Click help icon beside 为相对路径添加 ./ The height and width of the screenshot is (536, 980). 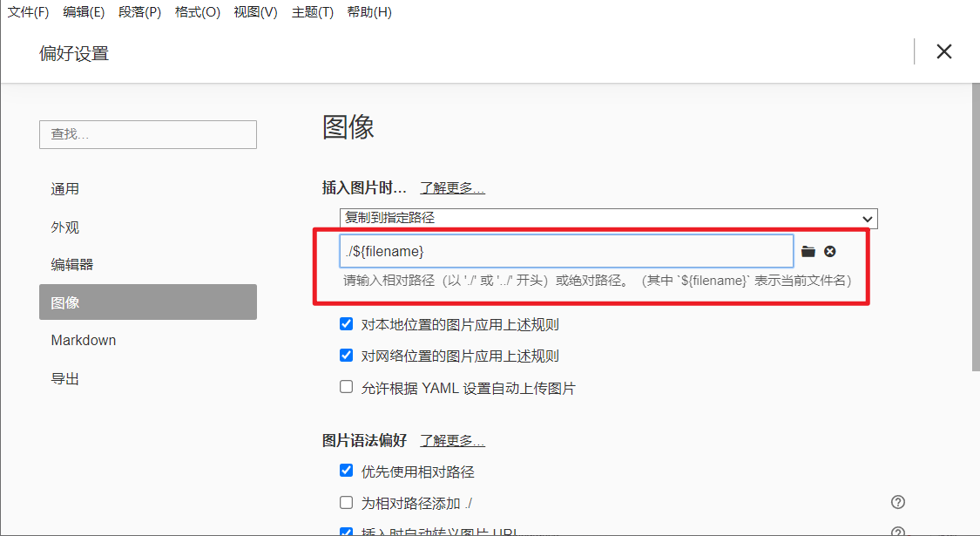898,502
